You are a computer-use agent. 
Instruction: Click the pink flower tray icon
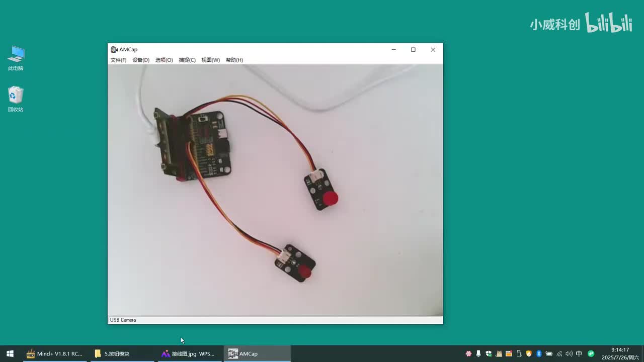coord(468,354)
